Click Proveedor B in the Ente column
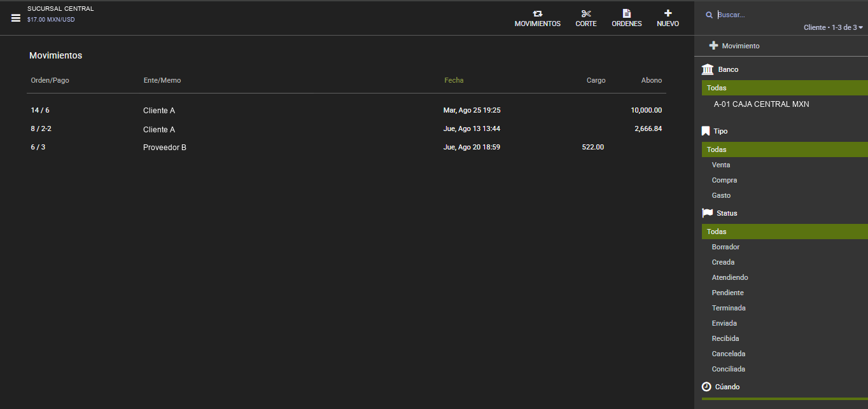The width and height of the screenshot is (868, 409). 165,148
